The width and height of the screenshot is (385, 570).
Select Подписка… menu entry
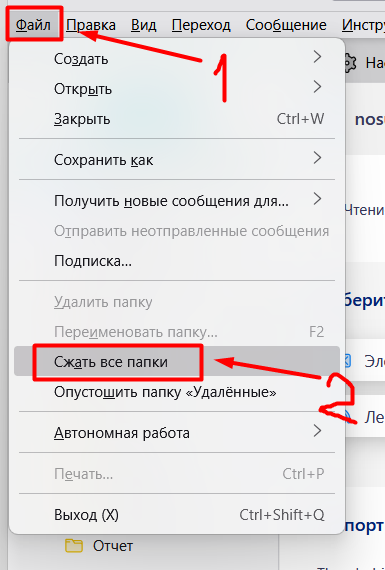177,261
